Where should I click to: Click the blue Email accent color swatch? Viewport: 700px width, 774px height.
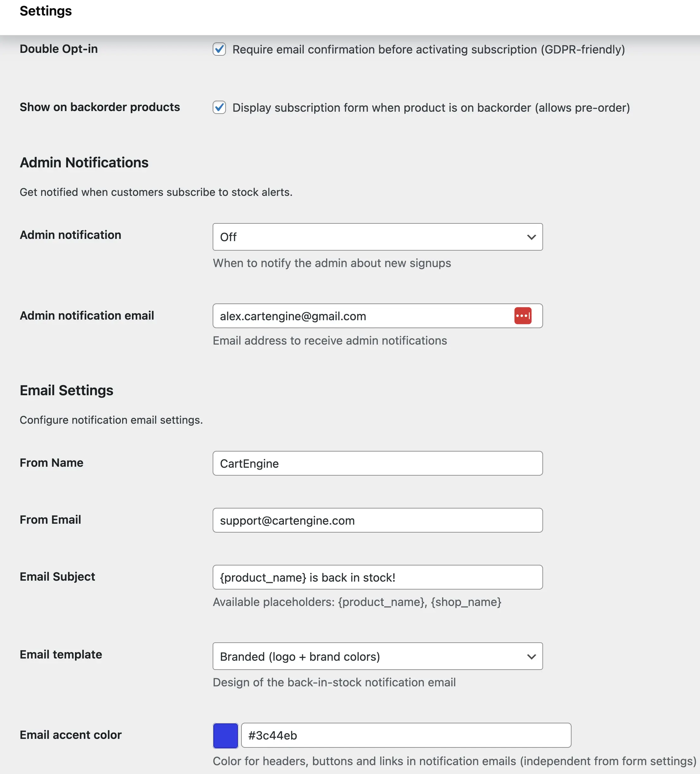(x=225, y=734)
